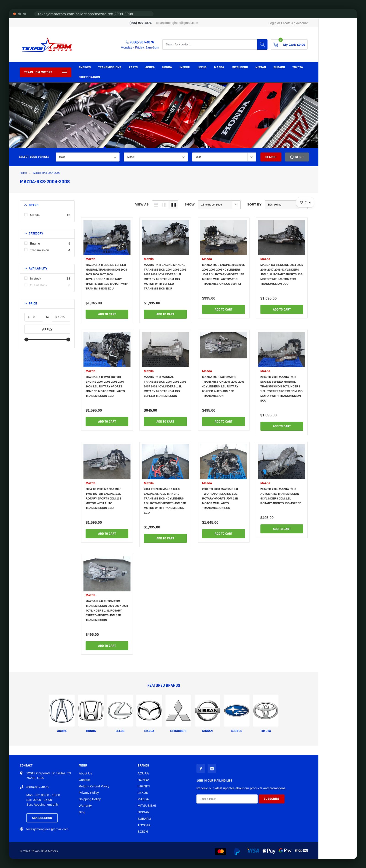Click the Ask Question button
The width and height of the screenshot is (366, 868).
pos(42,818)
